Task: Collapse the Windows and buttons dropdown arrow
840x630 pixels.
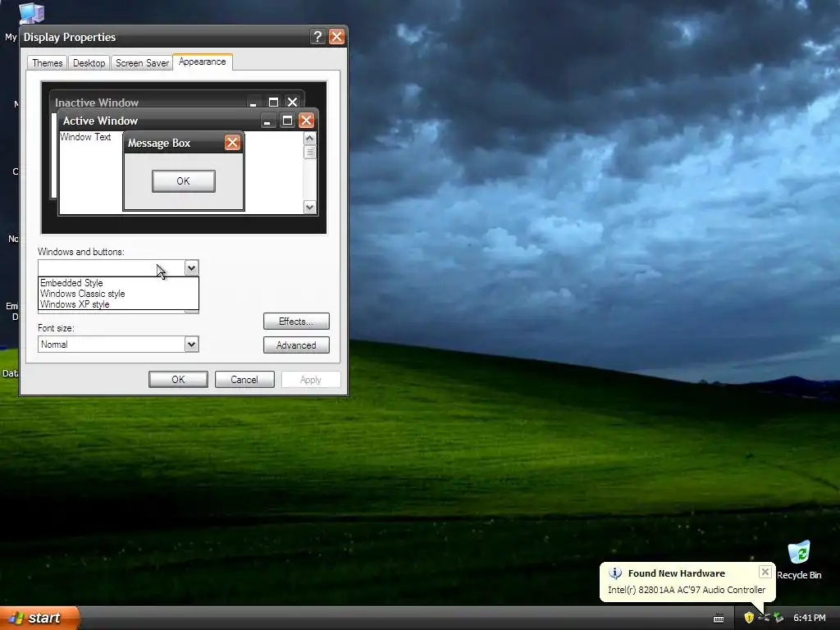Action: [191, 268]
